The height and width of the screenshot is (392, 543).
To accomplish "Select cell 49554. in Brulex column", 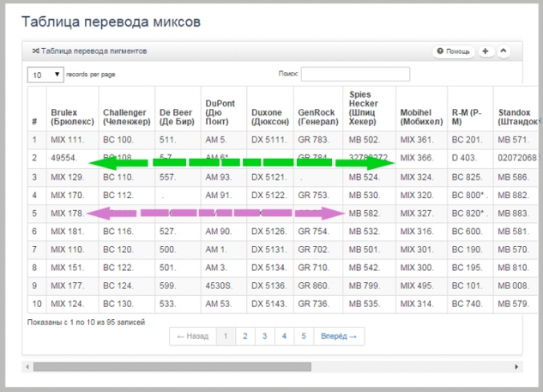I will tap(72, 158).
